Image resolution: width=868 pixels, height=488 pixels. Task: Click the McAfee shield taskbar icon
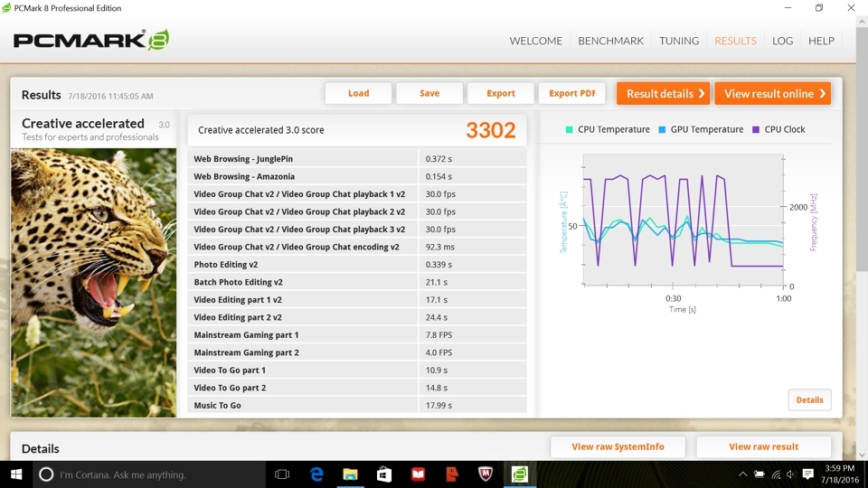coord(486,474)
